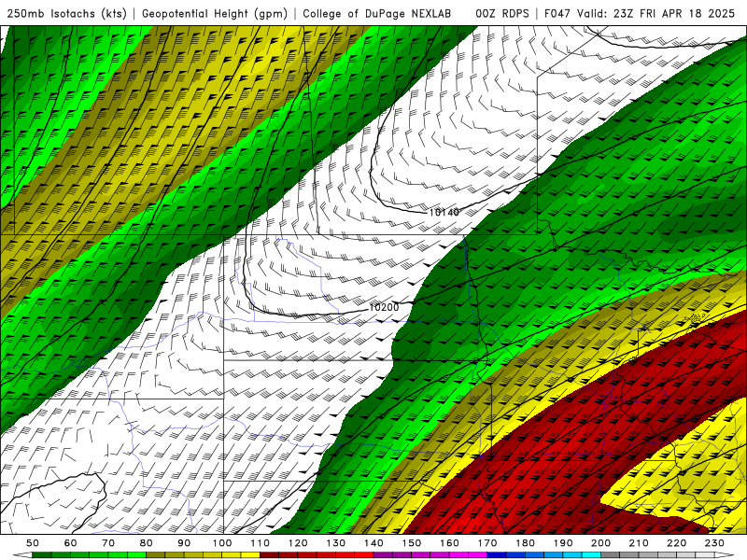Select the bright red 135–140 kt color bar swatch
The image size is (747, 560).
tap(364, 554)
